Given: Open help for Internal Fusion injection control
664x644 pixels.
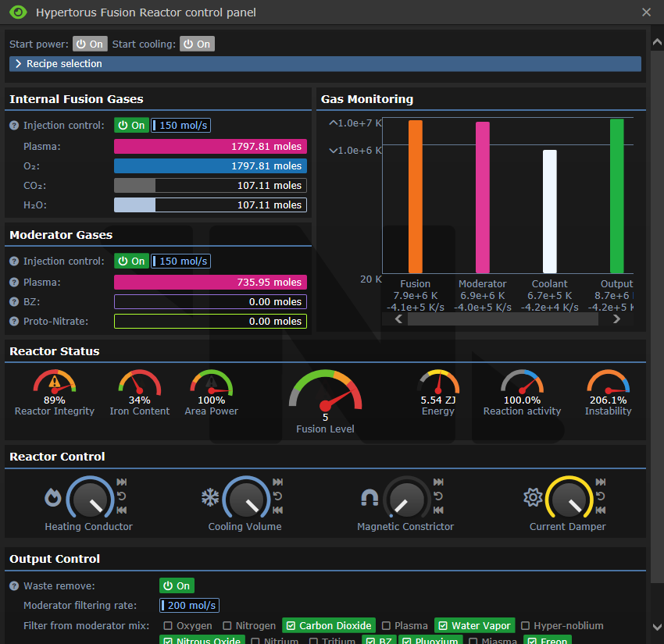Looking at the screenshot, I should 14,125.
